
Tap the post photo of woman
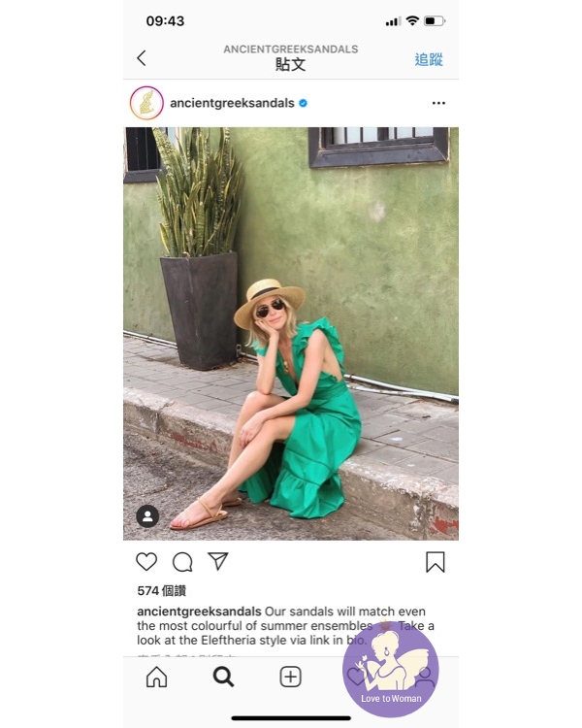(291, 334)
